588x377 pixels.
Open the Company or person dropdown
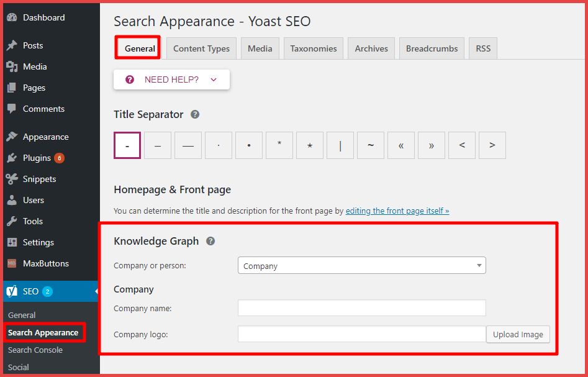pos(361,266)
